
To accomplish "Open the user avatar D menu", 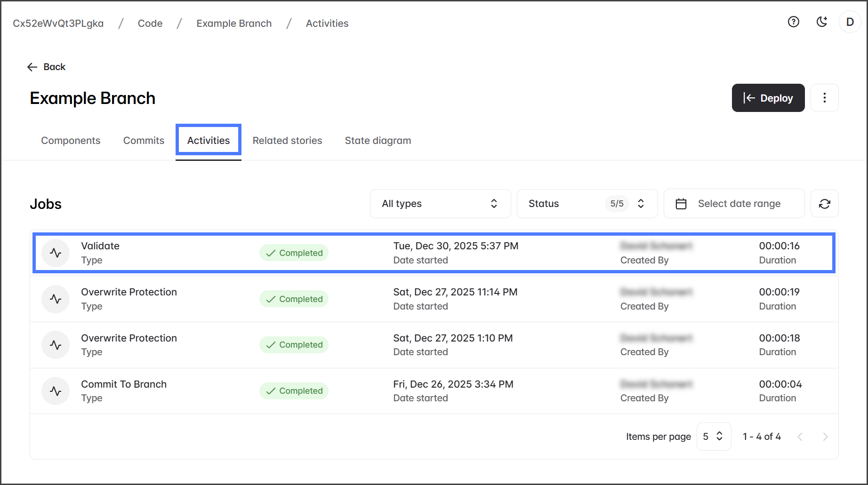I will click(850, 22).
